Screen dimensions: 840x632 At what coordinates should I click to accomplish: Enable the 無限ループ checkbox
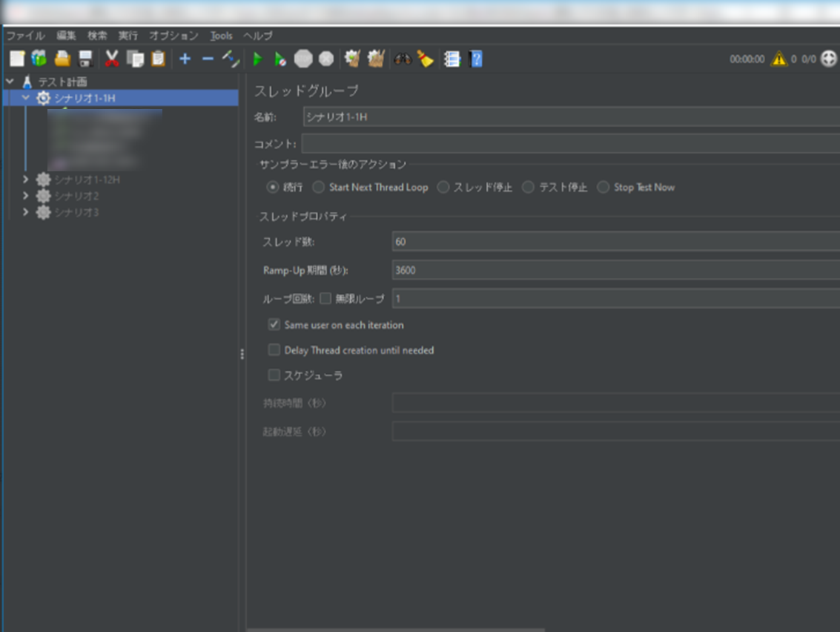[325, 299]
